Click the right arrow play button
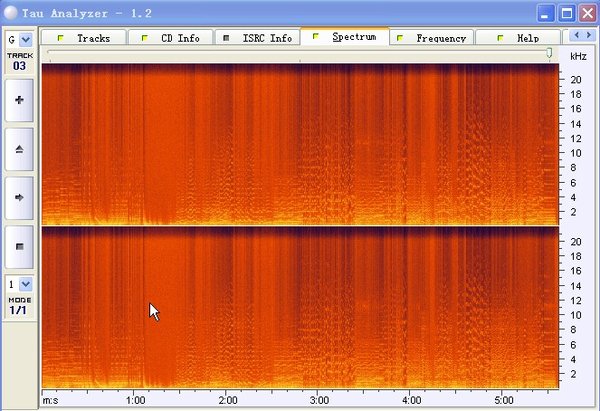Screen dimensions: 600x411 [19, 198]
